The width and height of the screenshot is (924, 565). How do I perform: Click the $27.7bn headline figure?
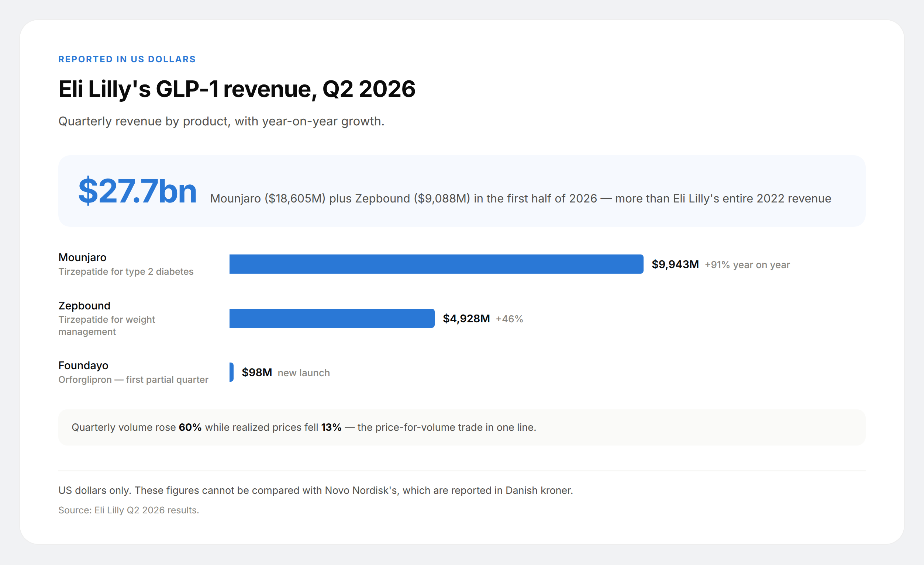(x=137, y=191)
